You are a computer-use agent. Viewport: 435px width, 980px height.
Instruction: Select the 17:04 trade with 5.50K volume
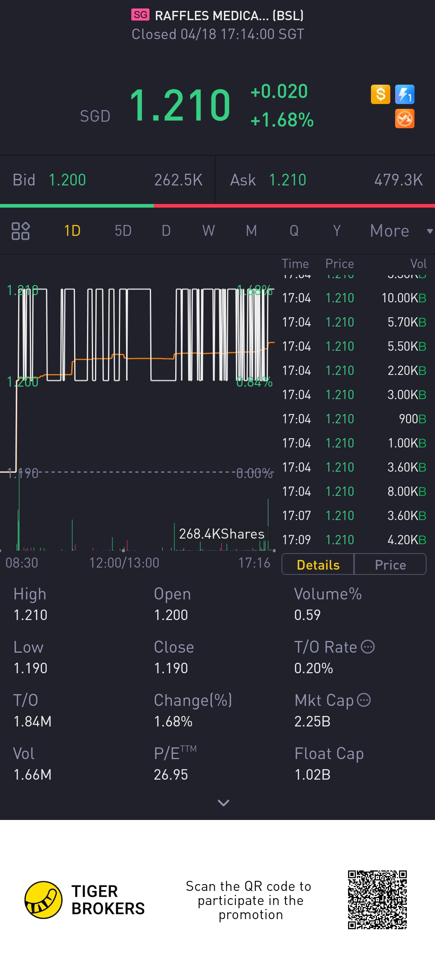pyautogui.click(x=354, y=346)
